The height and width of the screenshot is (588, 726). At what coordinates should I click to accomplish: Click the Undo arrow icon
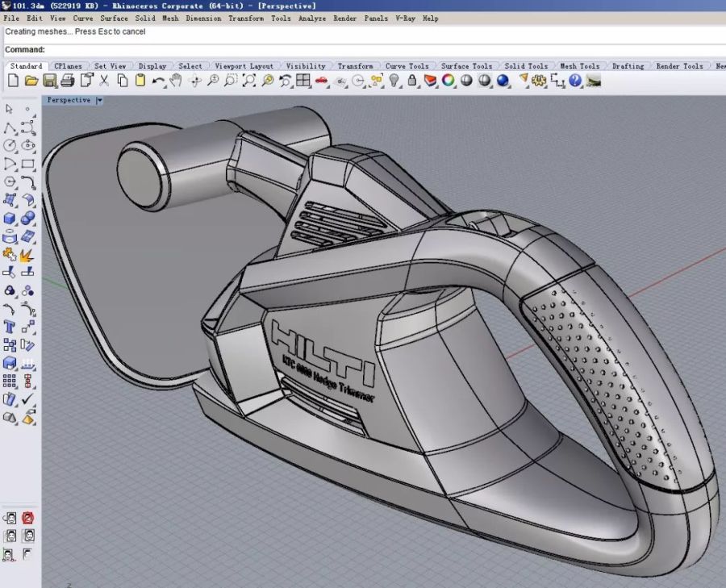coord(158,80)
